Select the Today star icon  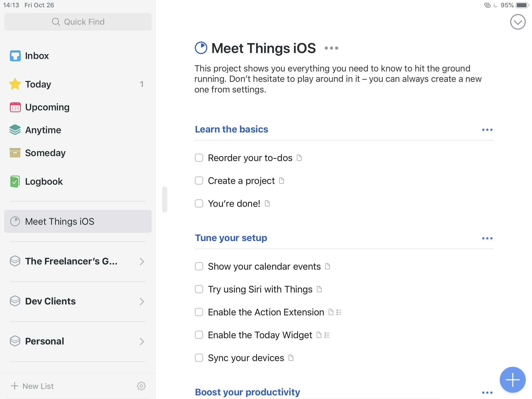click(15, 84)
